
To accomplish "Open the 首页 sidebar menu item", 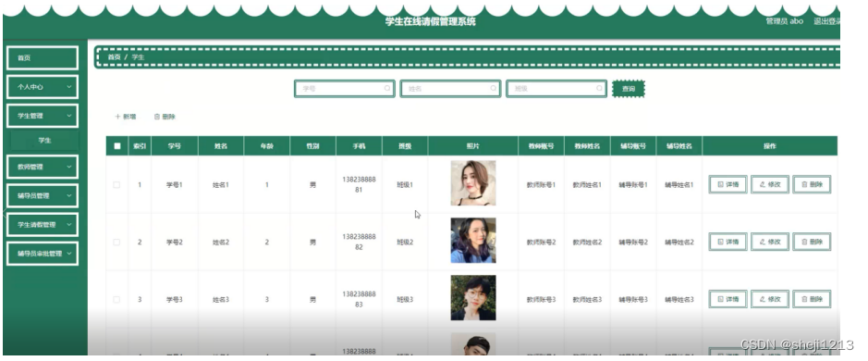I will click(43, 58).
